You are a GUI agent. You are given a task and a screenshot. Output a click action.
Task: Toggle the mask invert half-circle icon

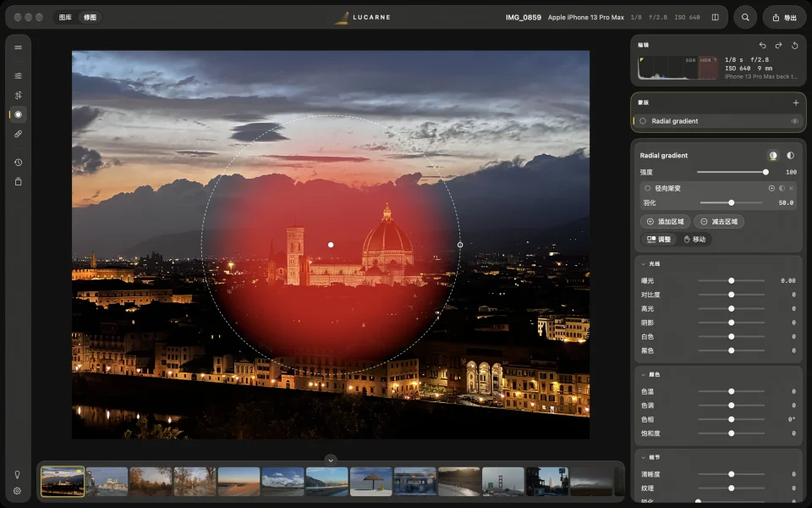(790, 156)
